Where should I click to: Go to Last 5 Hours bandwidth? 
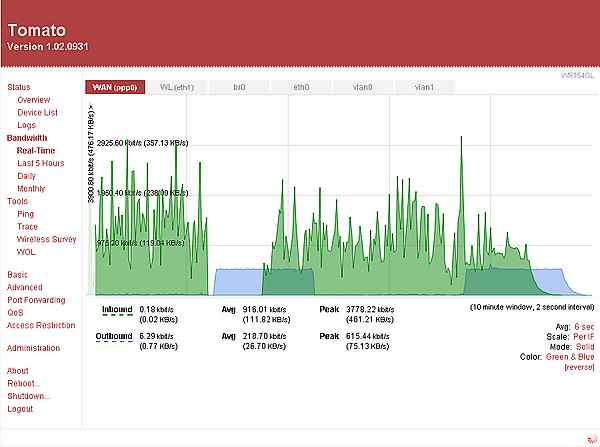[40, 163]
